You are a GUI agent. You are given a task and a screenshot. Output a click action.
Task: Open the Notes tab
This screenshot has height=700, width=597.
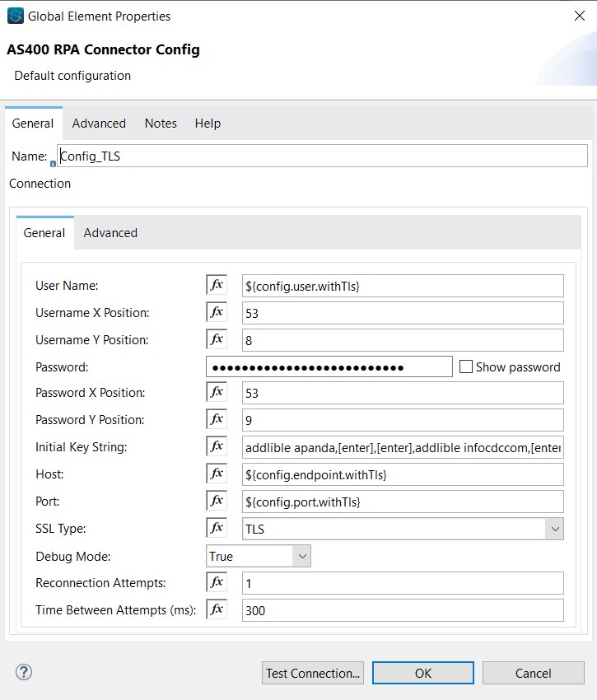[x=161, y=124]
